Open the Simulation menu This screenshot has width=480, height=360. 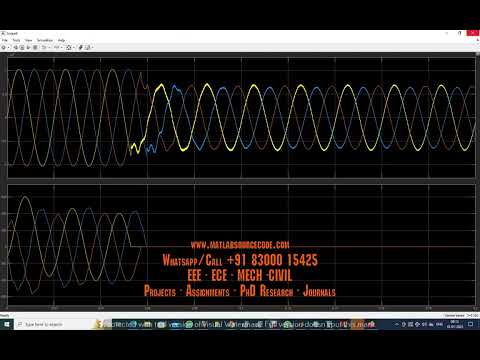(x=45, y=40)
